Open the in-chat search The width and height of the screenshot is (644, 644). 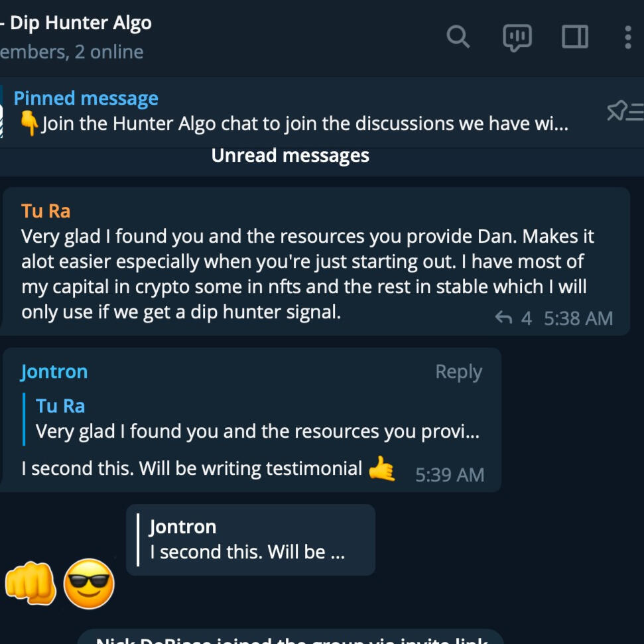[458, 37]
